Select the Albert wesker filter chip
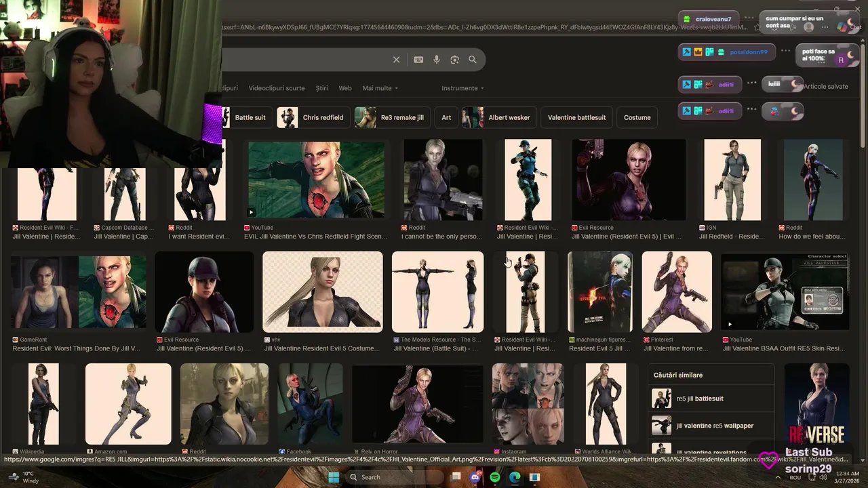This screenshot has height=488, width=868. click(500, 117)
